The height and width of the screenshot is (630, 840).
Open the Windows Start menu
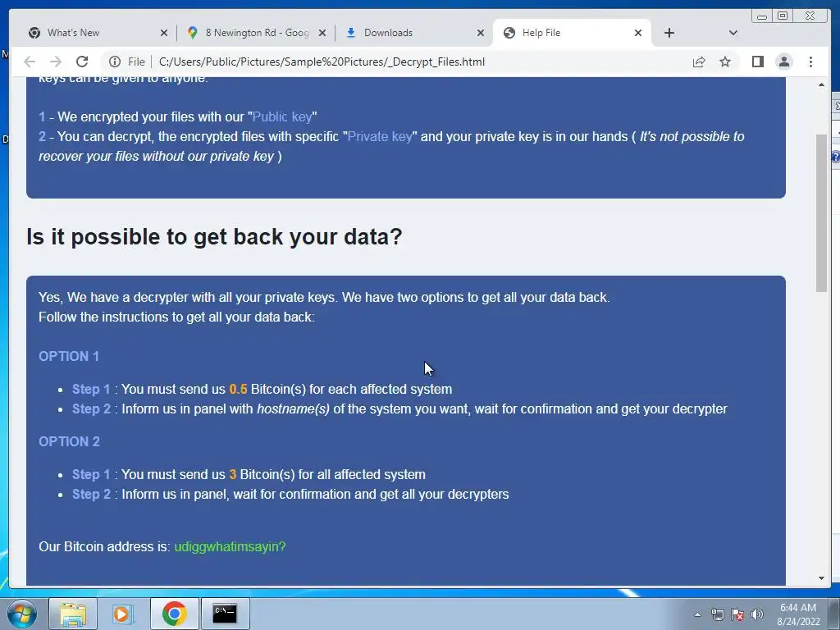pos(21,614)
